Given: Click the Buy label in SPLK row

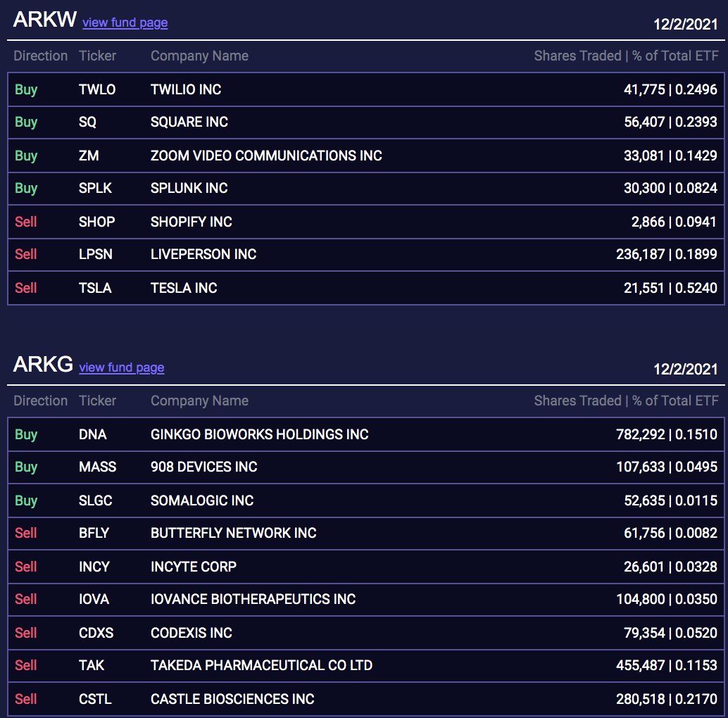Looking at the screenshot, I should 26,189.
